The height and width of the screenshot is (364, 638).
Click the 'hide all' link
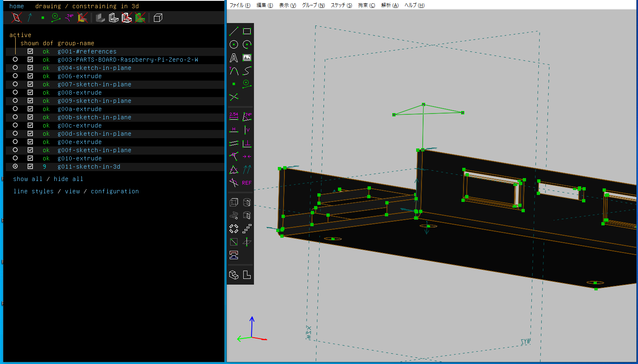(x=68, y=179)
